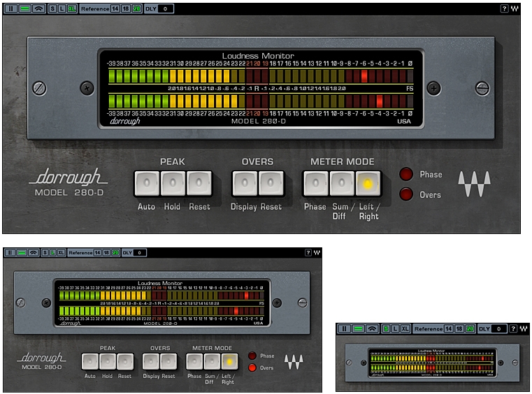Image resolution: width=532 pixels, height=394 pixels.
Task: Enable Phase meter mode in XL plugin
Action: click(x=316, y=184)
